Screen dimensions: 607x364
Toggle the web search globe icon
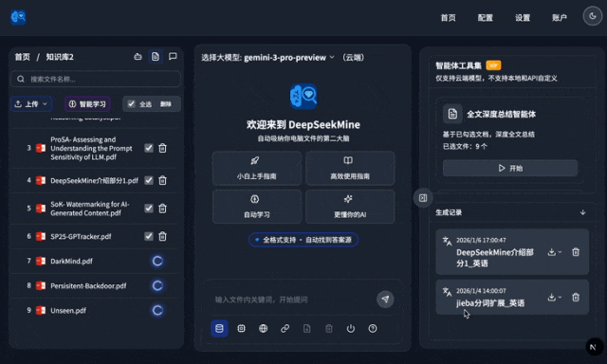pyautogui.click(x=264, y=328)
